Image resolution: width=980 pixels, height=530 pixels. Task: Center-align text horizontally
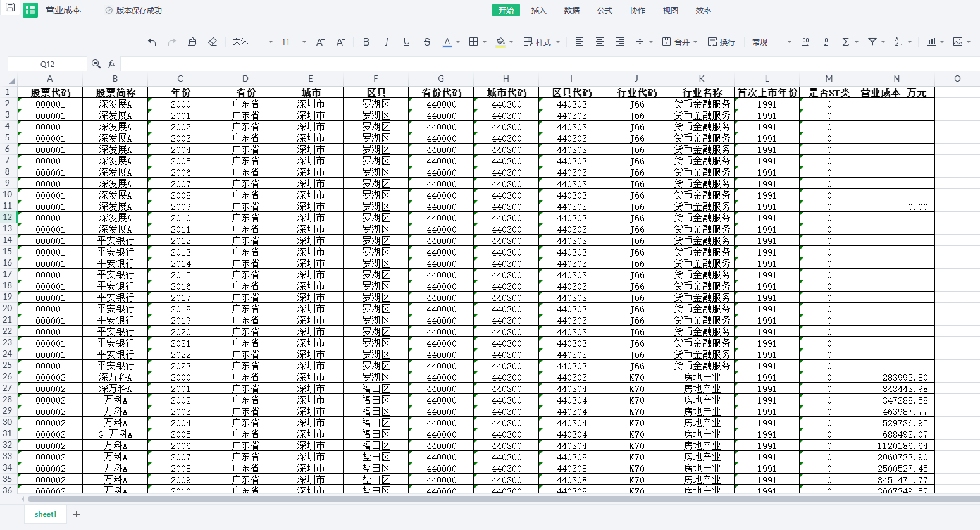[x=600, y=42]
